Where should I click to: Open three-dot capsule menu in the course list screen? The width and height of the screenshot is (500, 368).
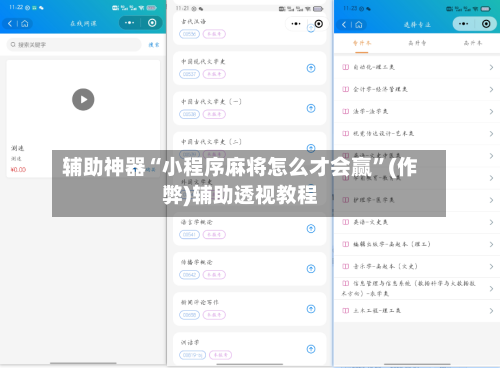[296, 24]
